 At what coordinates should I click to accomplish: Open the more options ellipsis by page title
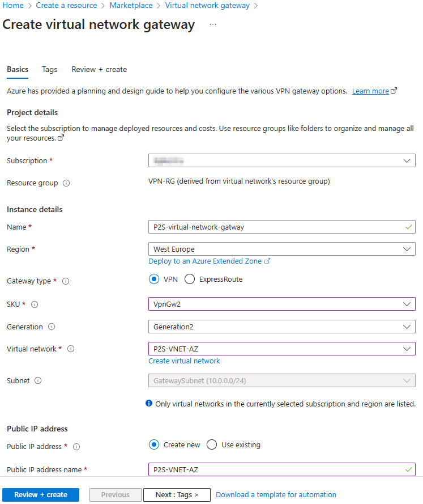point(213,25)
